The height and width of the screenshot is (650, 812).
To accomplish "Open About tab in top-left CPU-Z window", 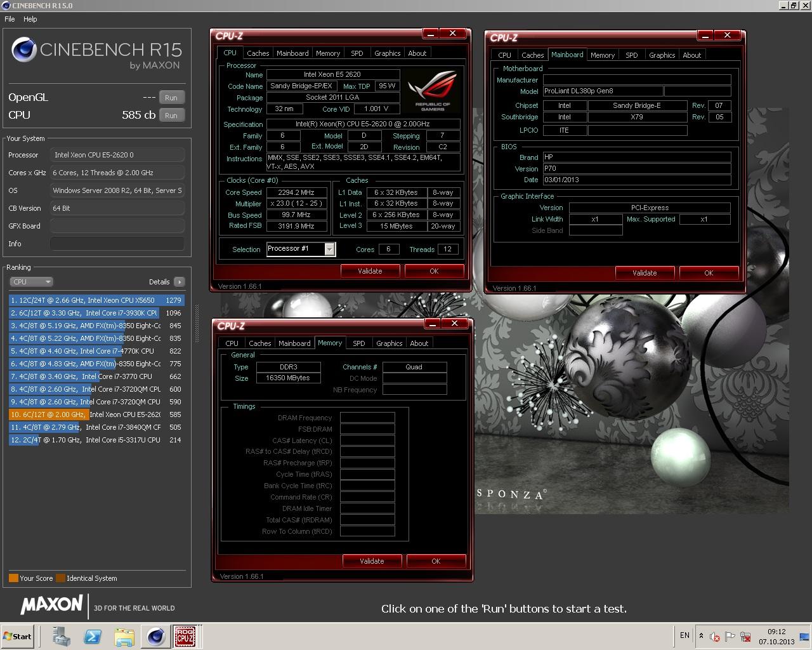I will click(417, 53).
